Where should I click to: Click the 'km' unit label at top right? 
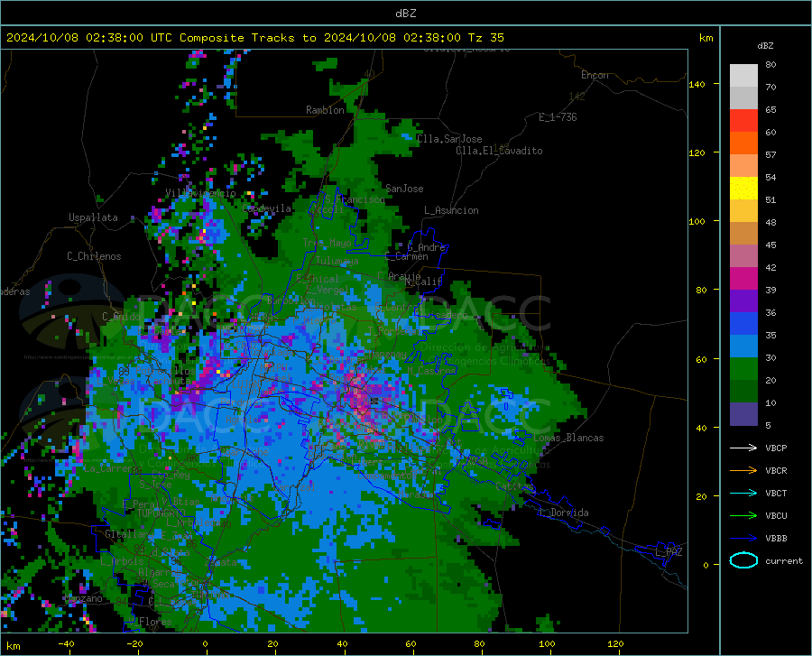click(x=706, y=38)
